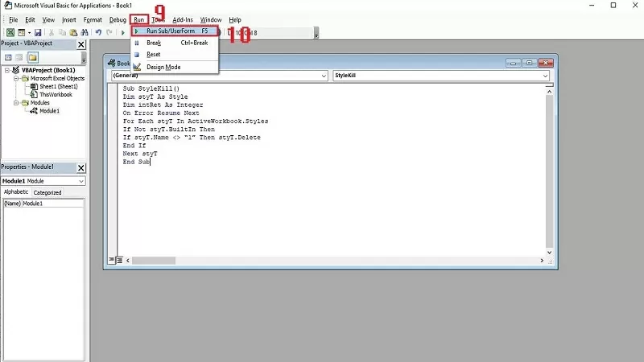
Task: Click the Save toolbar icon
Action: (38, 32)
